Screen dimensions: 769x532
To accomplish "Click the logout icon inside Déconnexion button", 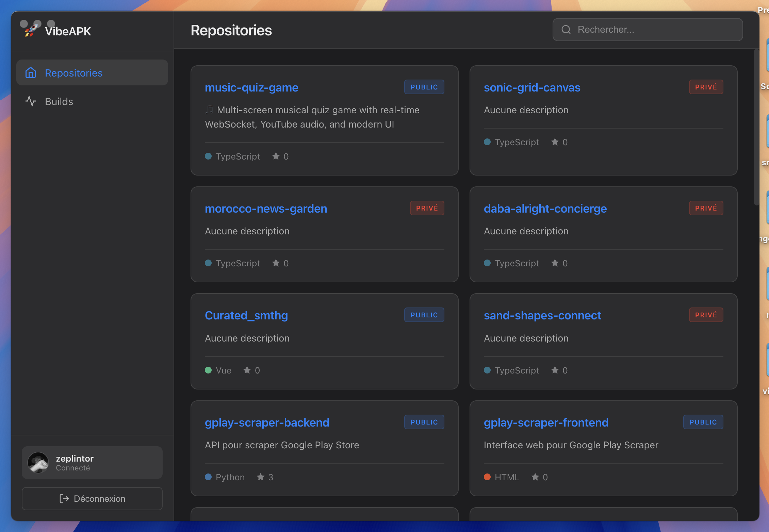I will pyautogui.click(x=64, y=498).
